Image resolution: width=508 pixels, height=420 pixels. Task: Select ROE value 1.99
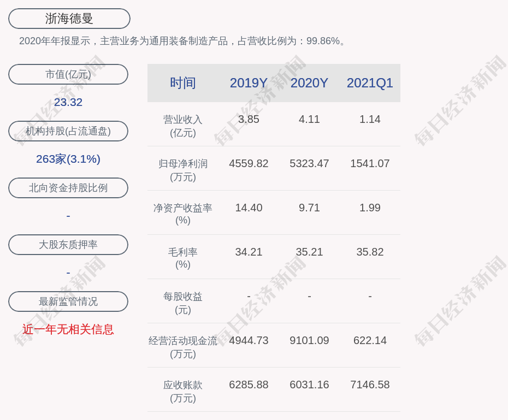tap(370, 208)
